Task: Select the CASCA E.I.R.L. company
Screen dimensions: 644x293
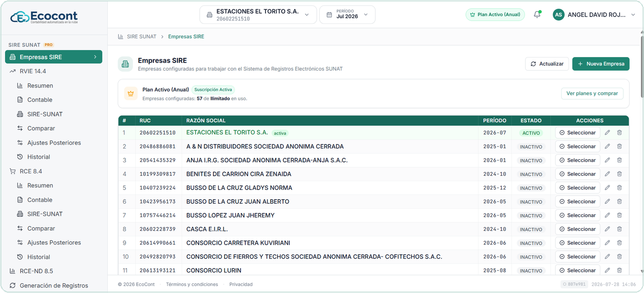Action: pos(578,229)
